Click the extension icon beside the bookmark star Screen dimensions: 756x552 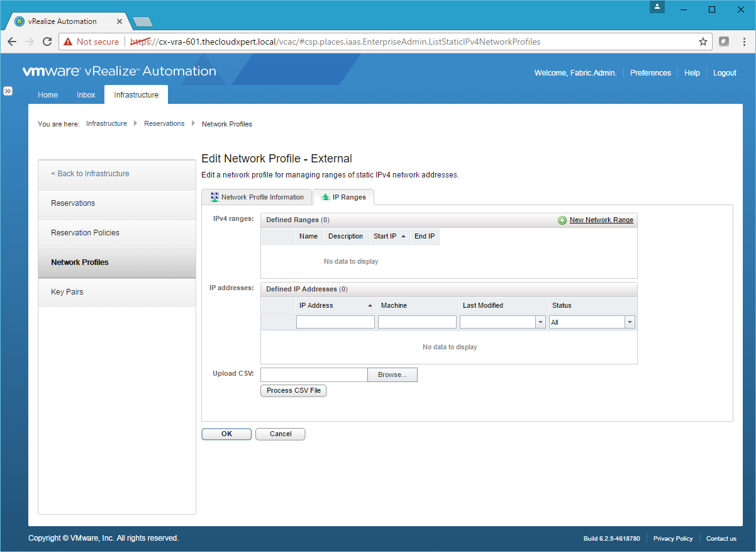click(724, 42)
